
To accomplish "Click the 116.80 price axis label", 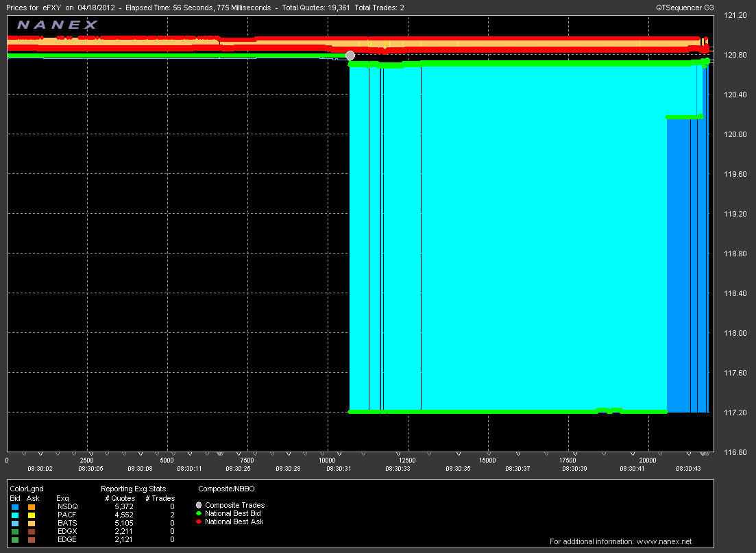I will pos(735,452).
